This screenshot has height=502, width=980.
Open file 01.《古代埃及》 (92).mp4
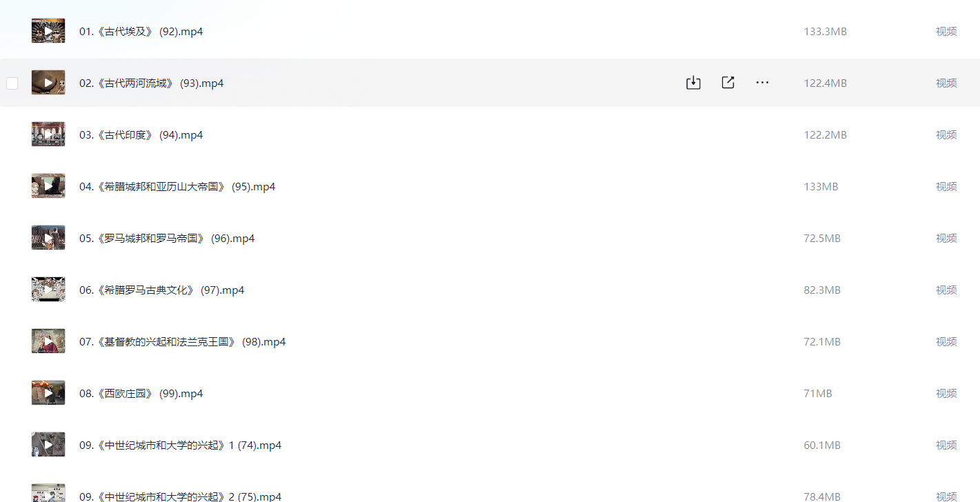pos(141,32)
